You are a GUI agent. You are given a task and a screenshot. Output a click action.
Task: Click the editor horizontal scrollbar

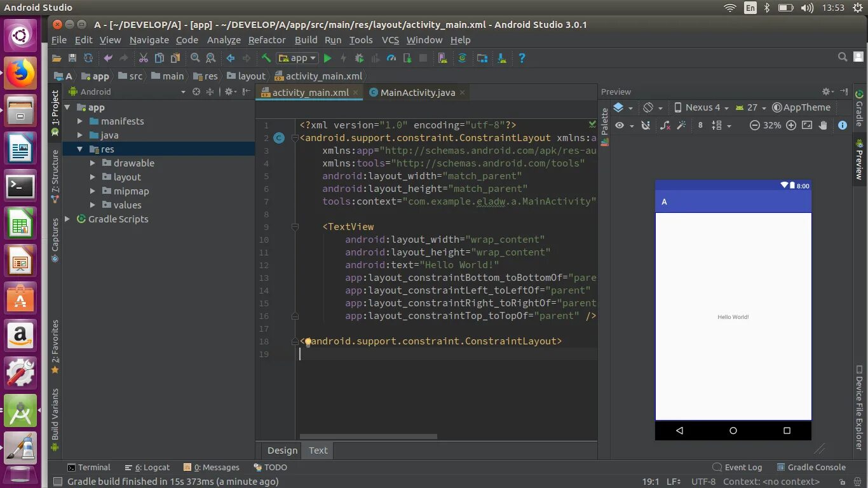368,437
